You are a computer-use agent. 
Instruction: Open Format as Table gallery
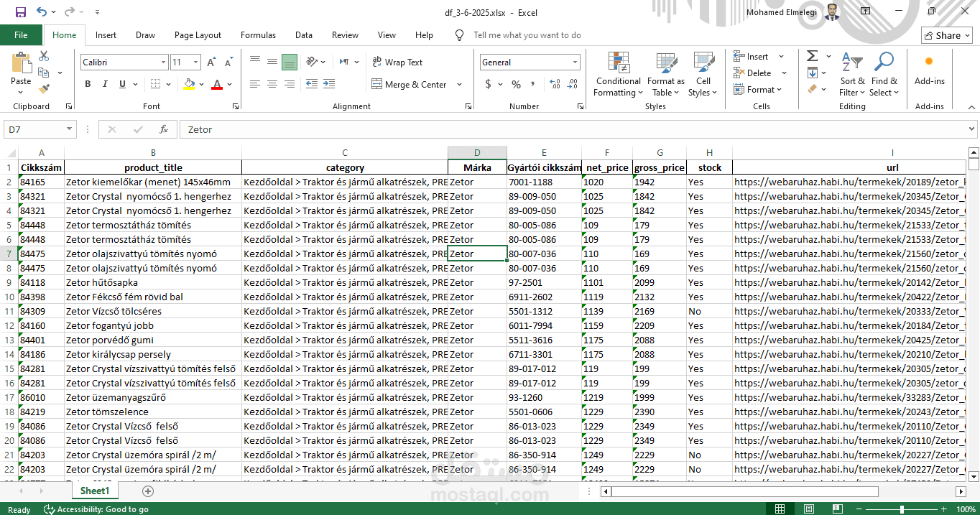pos(666,75)
